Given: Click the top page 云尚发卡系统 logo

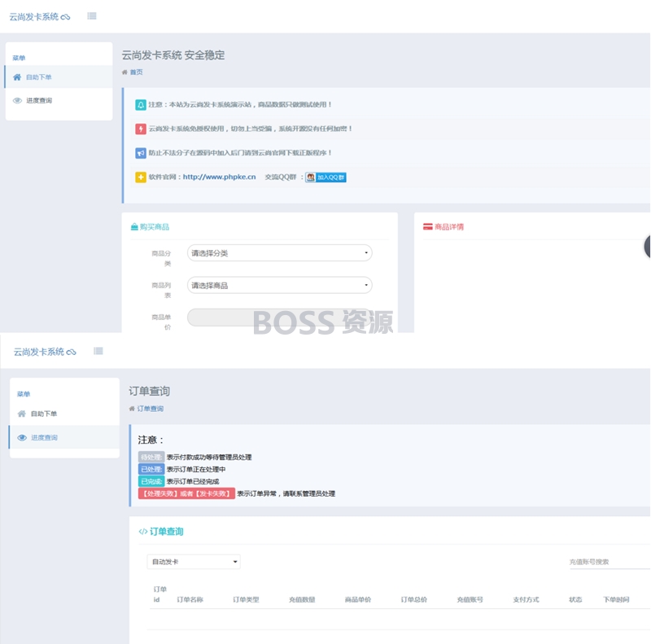Looking at the screenshot, I should (40, 16).
